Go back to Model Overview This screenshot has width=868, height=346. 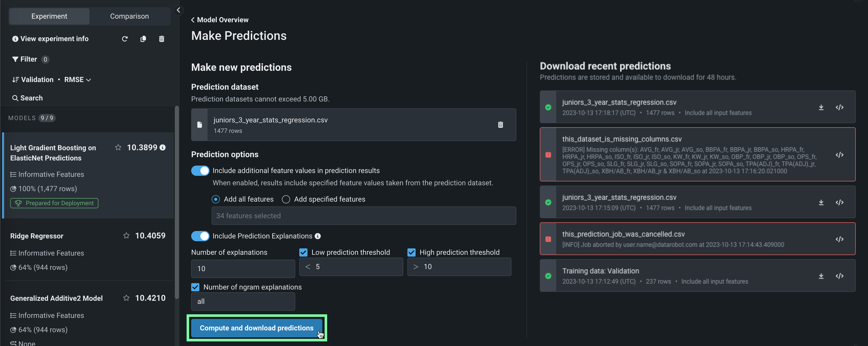pyautogui.click(x=220, y=20)
